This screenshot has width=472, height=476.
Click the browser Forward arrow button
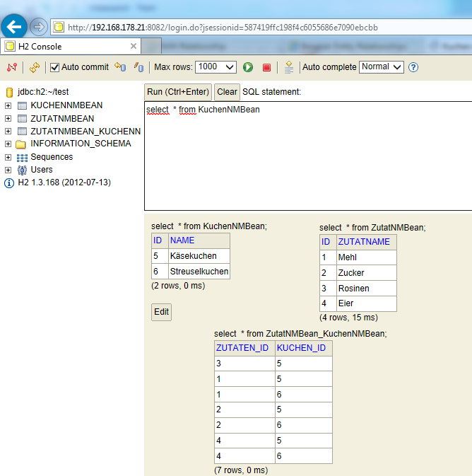pos(39,27)
